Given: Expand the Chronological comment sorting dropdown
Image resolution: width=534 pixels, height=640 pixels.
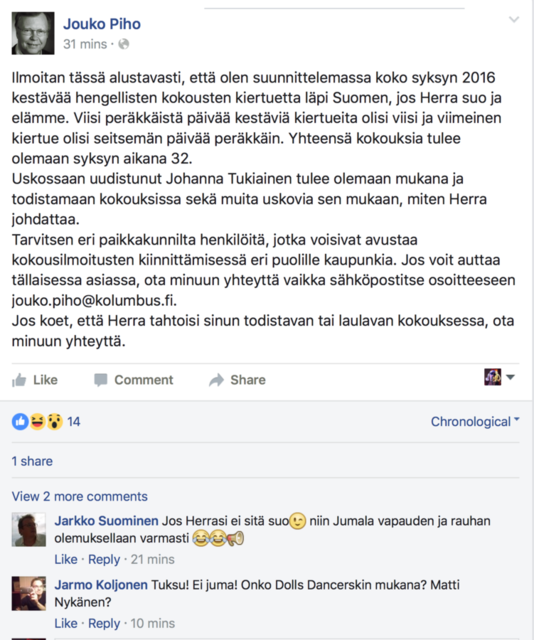Looking at the screenshot, I should (475, 422).
